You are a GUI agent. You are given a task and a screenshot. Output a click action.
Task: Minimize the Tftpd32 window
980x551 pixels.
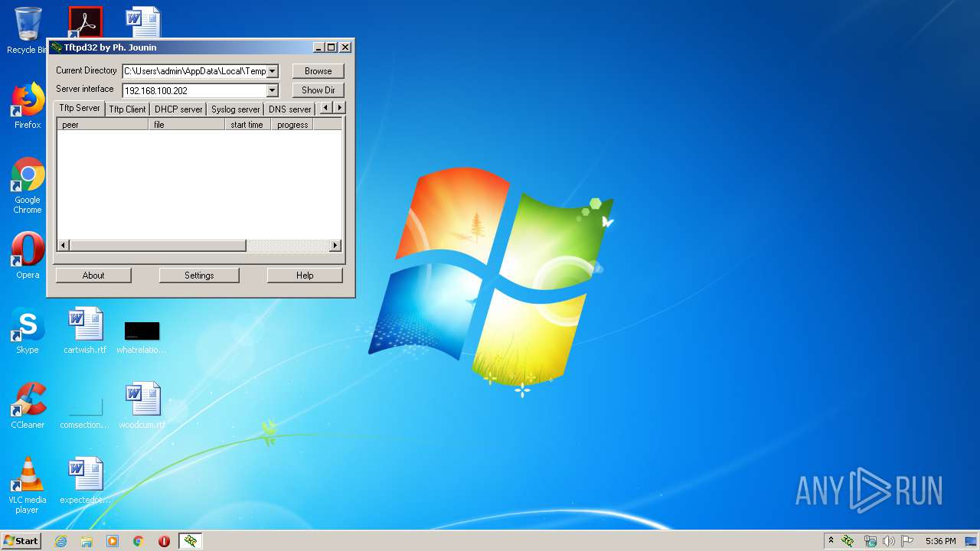click(x=318, y=47)
